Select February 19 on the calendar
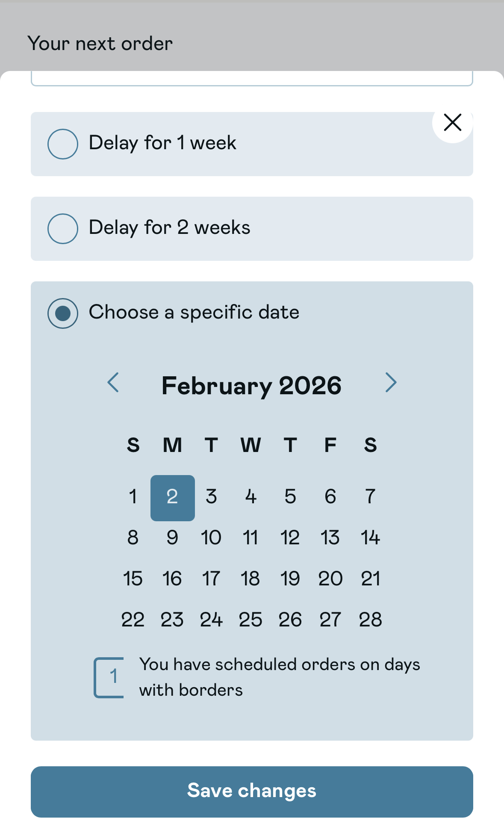The width and height of the screenshot is (504, 830). point(290,579)
